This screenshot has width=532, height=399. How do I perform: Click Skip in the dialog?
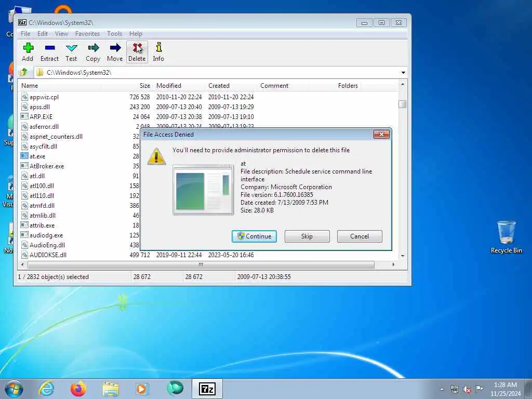click(x=307, y=236)
